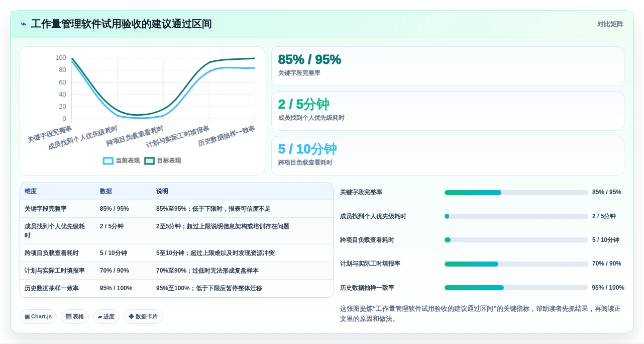Select the 进度 tag chip
This screenshot has width=644, height=344.
pyautogui.click(x=106, y=317)
